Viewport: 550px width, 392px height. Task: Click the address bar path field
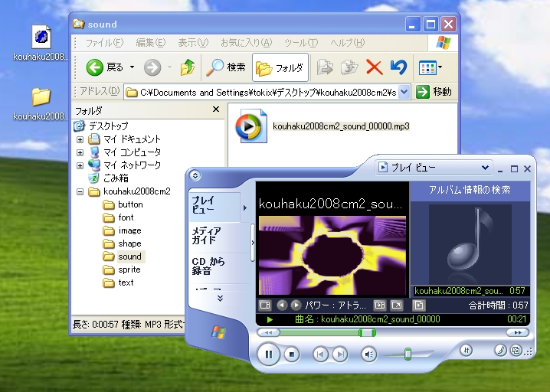(263, 92)
